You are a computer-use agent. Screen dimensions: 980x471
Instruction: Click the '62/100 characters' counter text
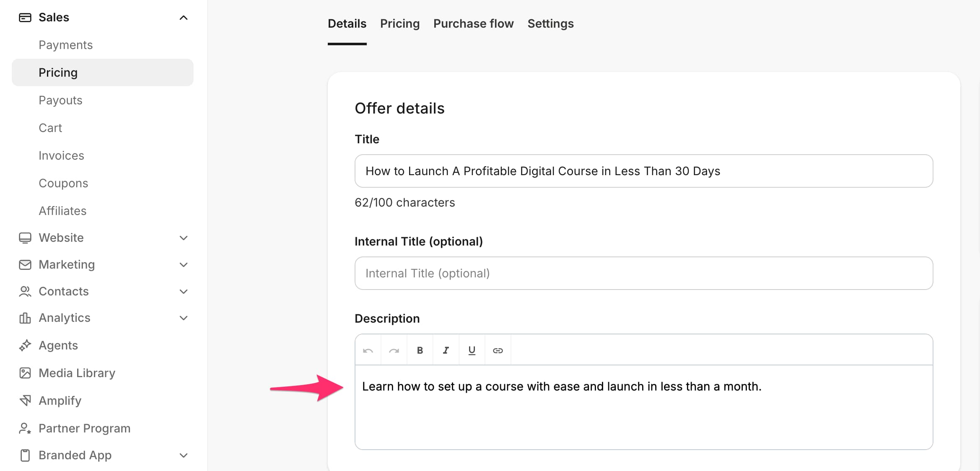[405, 203]
